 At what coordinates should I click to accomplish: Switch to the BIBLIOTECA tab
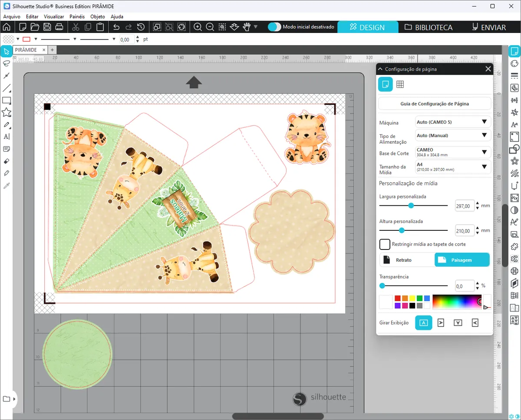pos(429,27)
